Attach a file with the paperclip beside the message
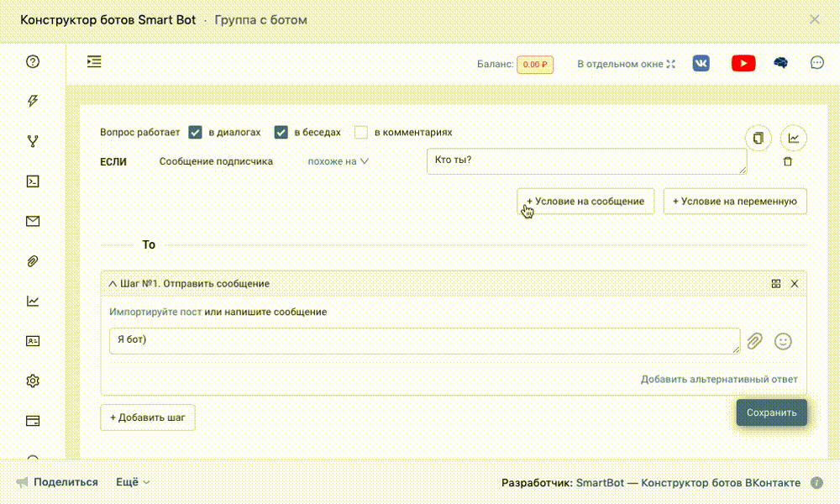 click(x=754, y=341)
